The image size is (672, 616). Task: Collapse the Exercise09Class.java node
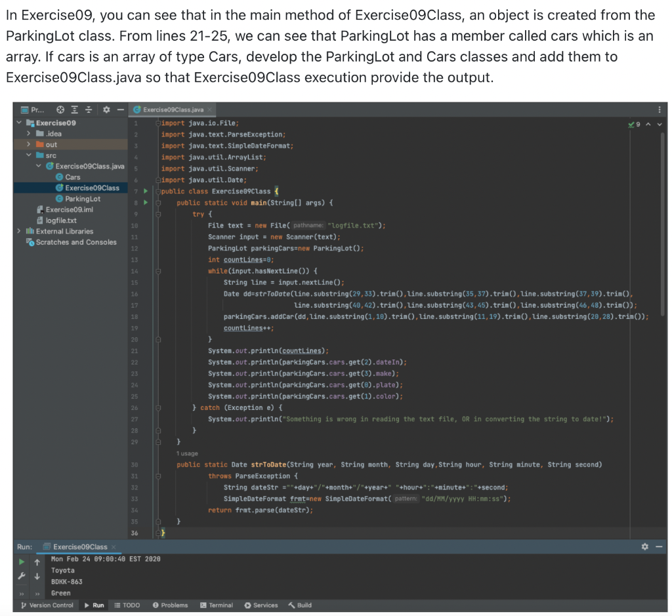[38, 166]
